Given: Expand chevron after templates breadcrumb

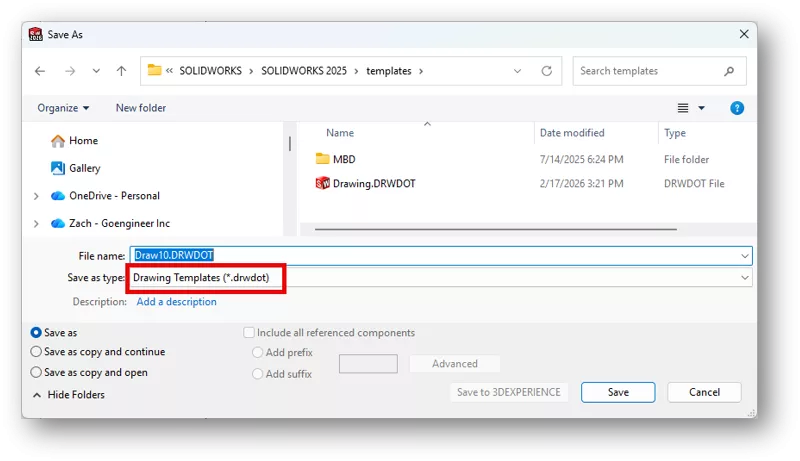Looking at the screenshot, I should [x=421, y=71].
